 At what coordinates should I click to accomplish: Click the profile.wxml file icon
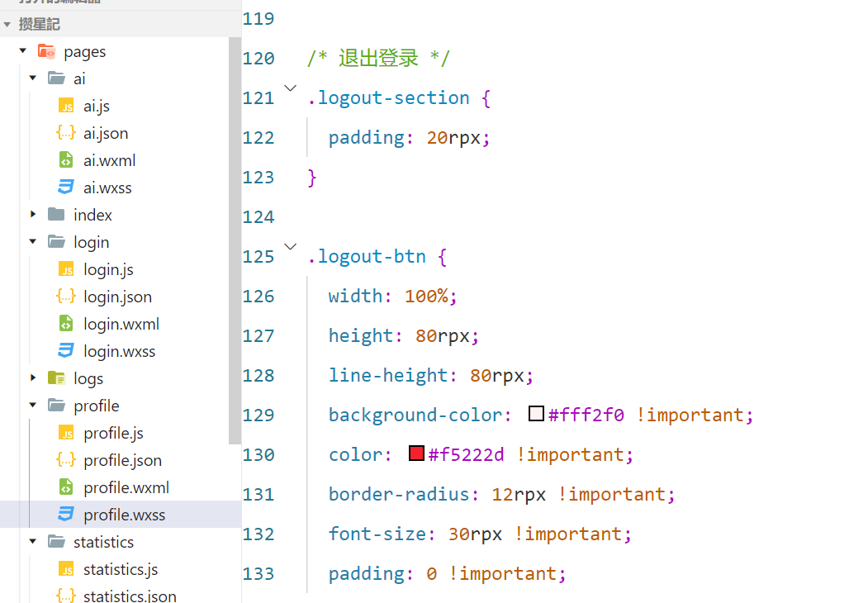66,487
